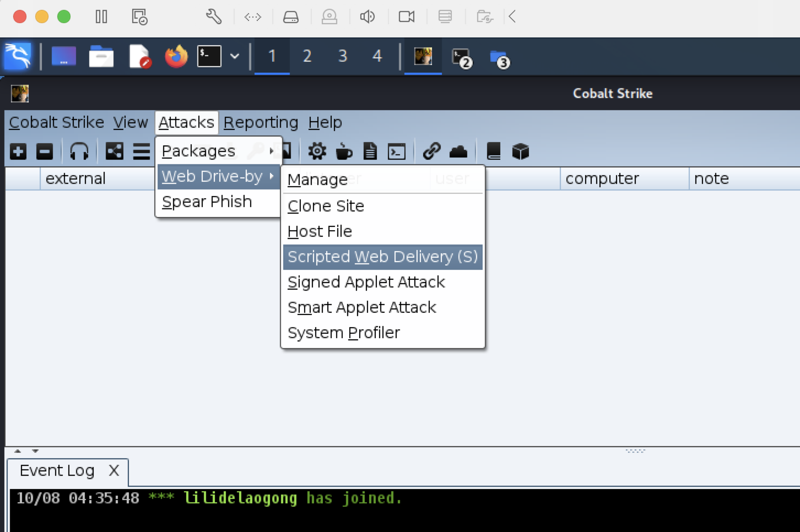Open the Help menu
Screen dimensions: 800x532
click(x=325, y=122)
